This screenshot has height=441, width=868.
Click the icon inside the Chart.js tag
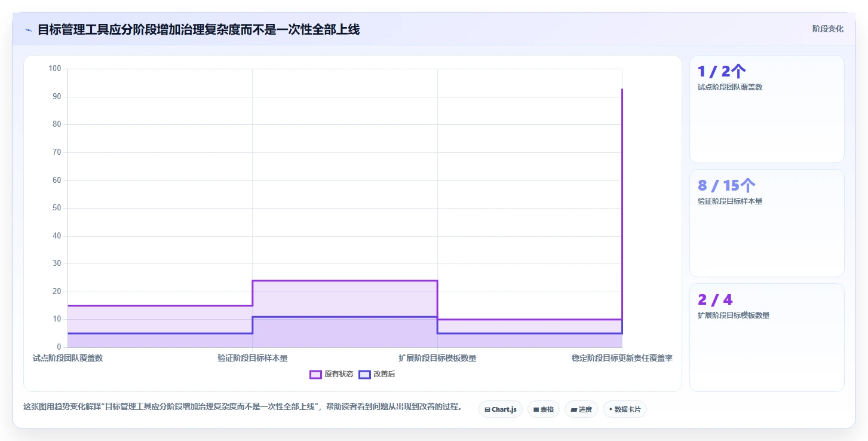click(x=487, y=410)
